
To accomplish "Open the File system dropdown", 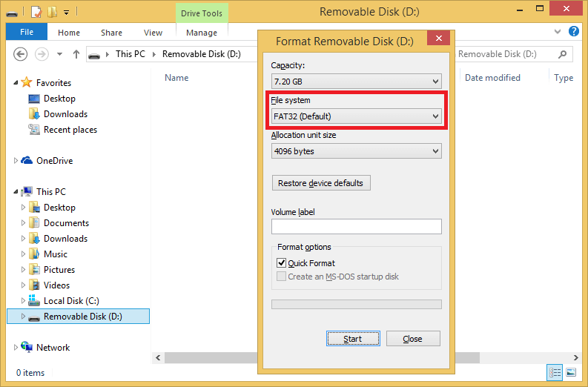I will 356,116.
